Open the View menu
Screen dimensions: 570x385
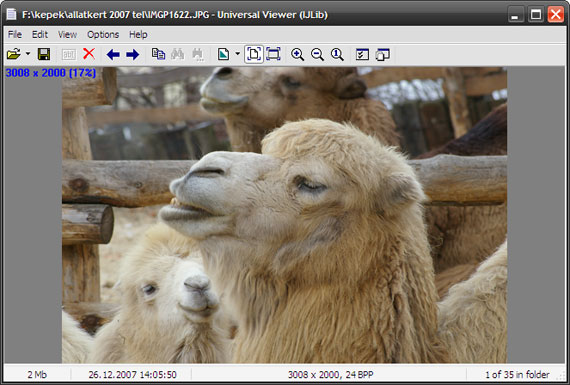click(67, 35)
